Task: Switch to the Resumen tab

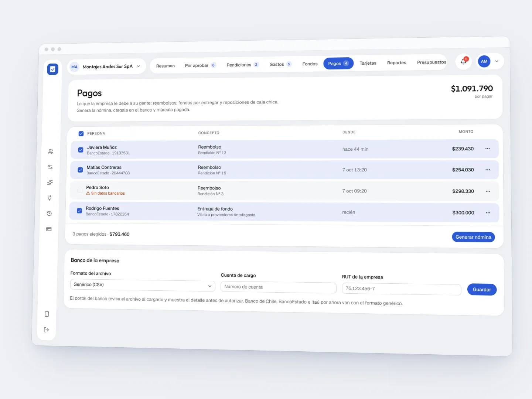Action: click(x=166, y=66)
